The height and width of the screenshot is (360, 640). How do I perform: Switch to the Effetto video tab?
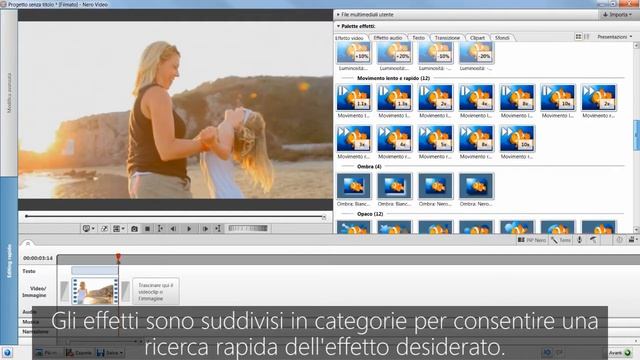[350, 38]
